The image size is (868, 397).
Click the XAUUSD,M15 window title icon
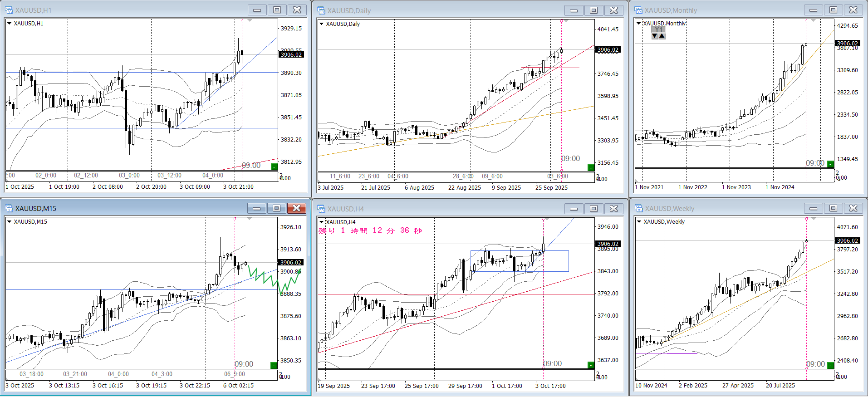(x=9, y=208)
